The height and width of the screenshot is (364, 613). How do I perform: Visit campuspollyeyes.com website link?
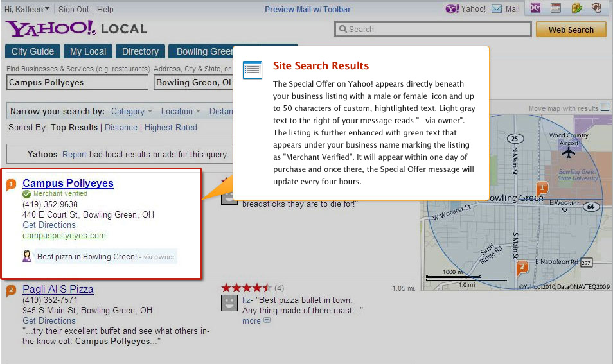[64, 236]
